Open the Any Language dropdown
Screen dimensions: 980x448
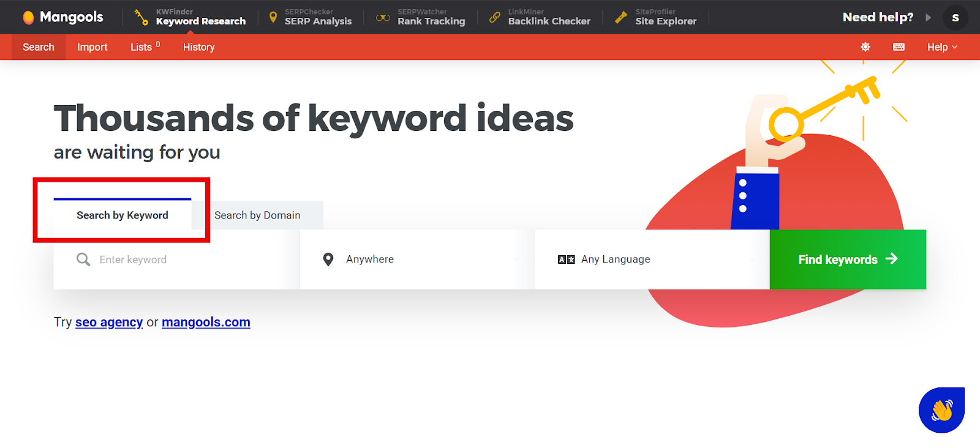(x=652, y=259)
